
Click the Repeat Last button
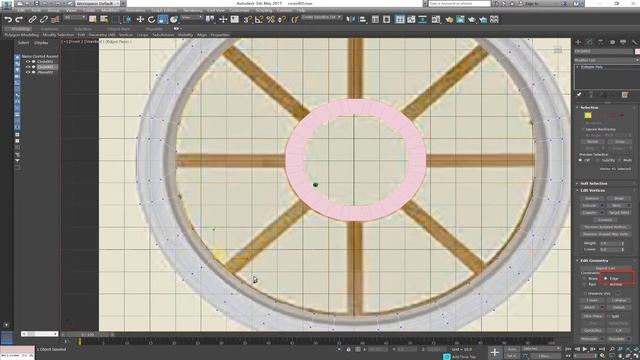click(606, 268)
